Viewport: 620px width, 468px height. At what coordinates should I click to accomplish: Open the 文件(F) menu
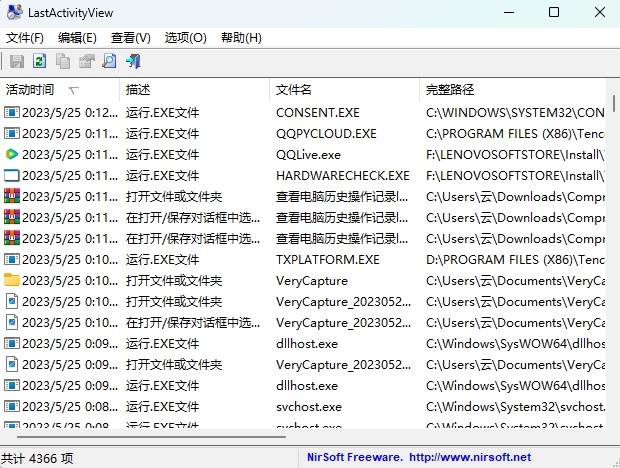(x=25, y=38)
